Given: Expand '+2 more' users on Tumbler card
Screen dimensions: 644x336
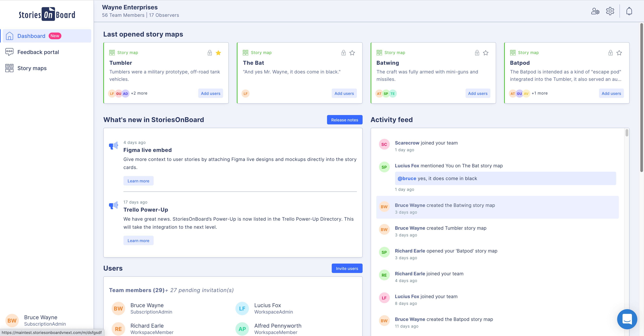Looking at the screenshot, I should (x=139, y=93).
